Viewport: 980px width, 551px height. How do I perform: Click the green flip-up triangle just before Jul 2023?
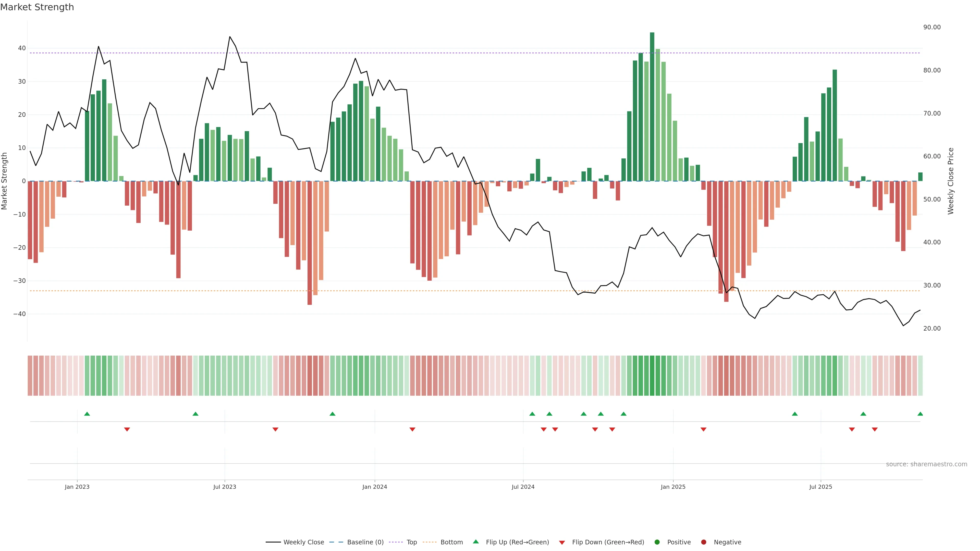(195, 414)
